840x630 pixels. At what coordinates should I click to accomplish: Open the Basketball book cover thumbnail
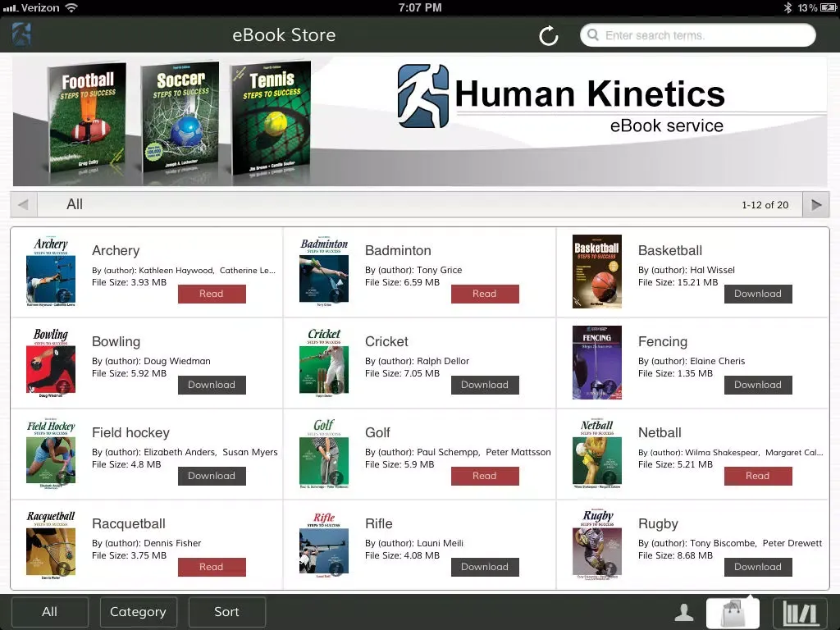pyautogui.click(x=597, y=271)
